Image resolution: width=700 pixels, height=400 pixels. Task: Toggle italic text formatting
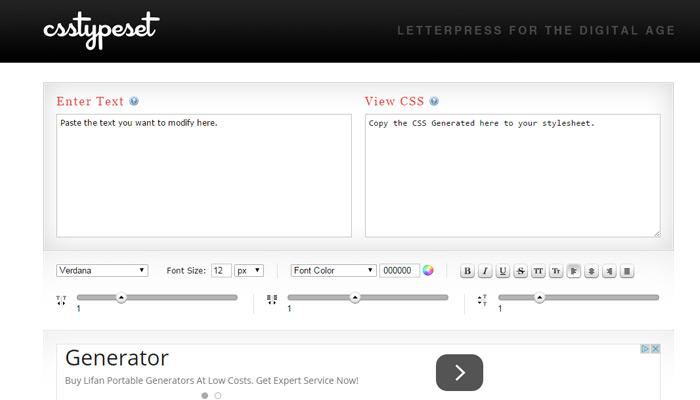(485, 271)
